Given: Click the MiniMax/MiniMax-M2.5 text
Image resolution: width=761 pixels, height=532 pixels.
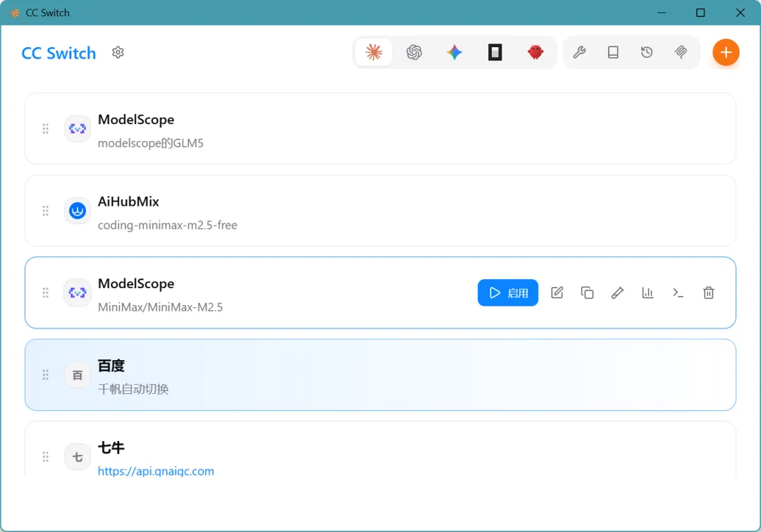Looking at the screenshot, I should (160, 307).
